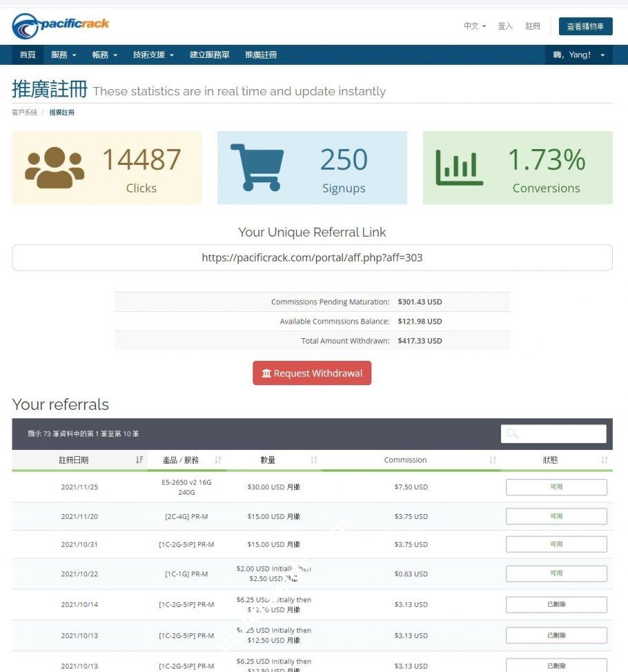The height and width of the screenshot is (672, 628).
Task: Click the referrals search input box
Action: pyautogui.click(x=553, y=434)
